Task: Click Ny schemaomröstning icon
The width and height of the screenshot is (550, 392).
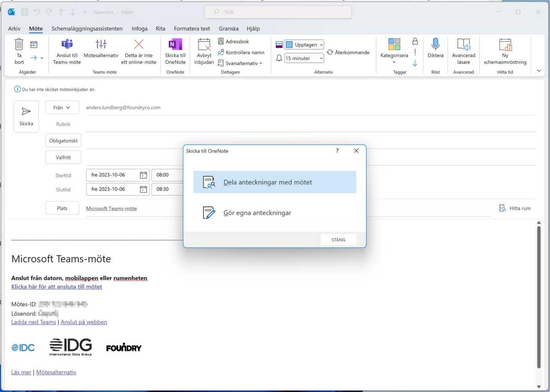Action: pos(505,44)
